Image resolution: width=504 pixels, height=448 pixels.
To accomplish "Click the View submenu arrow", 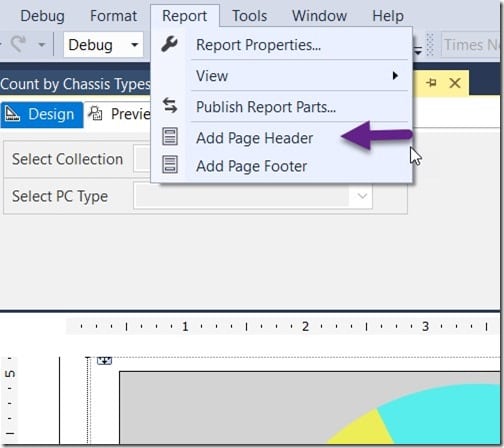I will pyautogui.click(x=395, y=76).
